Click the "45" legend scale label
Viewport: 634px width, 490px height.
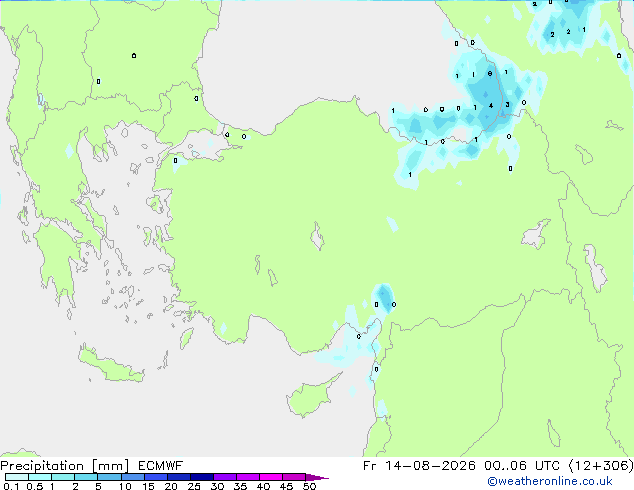pos(286,486)
